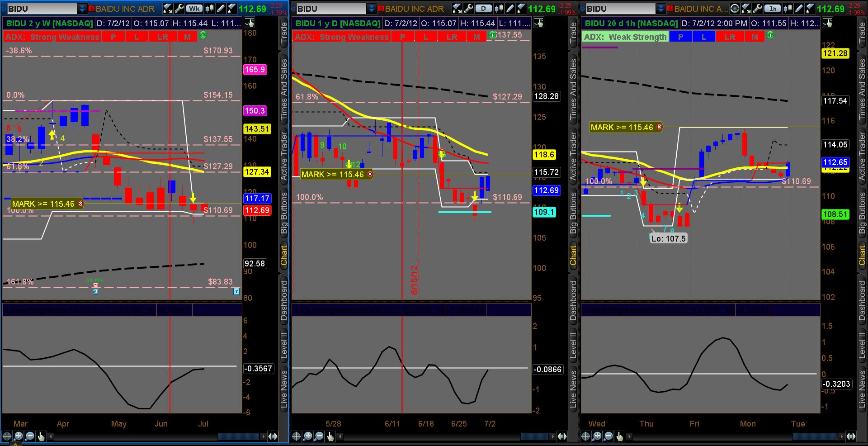
Task: Select the pan hand tool under hourly chart
Action: (x=619, y=436)
